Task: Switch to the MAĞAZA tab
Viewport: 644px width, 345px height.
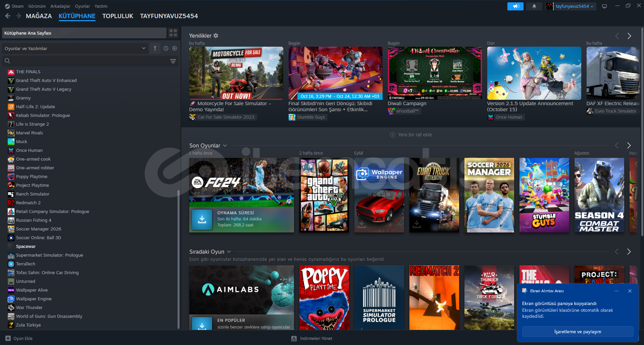Action: pos(39,16)
